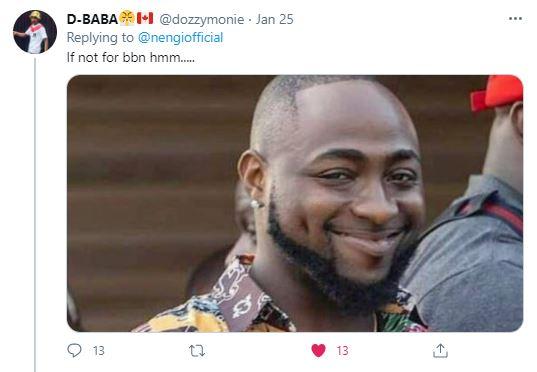This screenshot has height=372, width=537.
Task: Open the attached photo of smiling man
Action: [295, 203]
